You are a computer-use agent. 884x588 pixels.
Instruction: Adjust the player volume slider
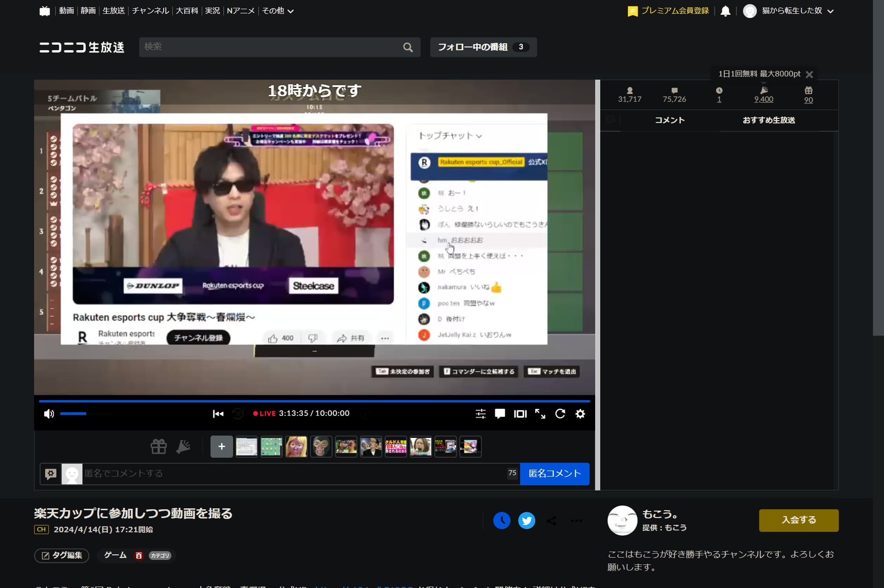pos(86,413)
